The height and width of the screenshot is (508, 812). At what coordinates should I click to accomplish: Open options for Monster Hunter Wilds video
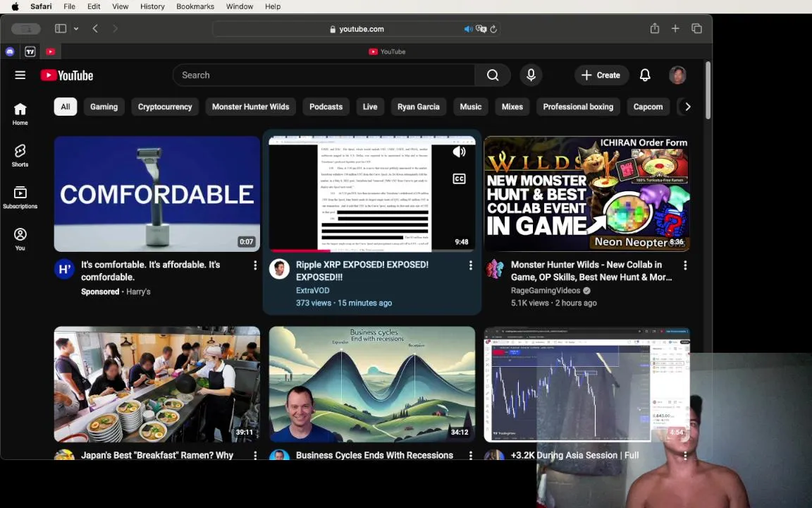point(685,265)
